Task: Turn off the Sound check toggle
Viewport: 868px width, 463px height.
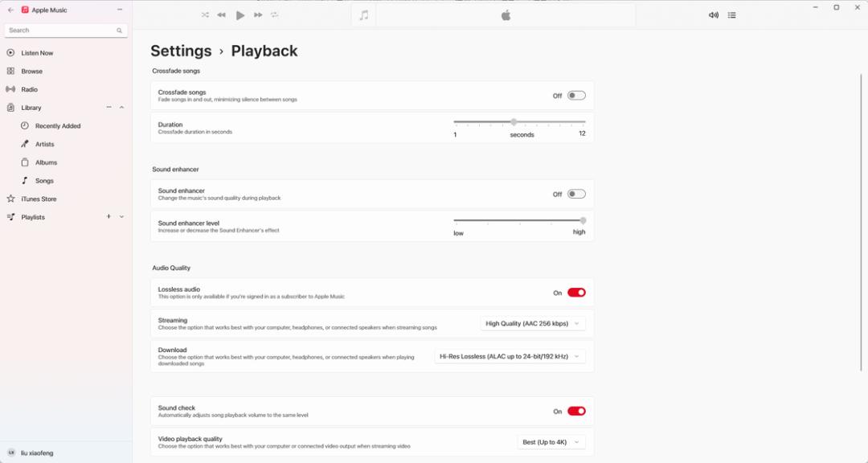Action: point(576,412)
